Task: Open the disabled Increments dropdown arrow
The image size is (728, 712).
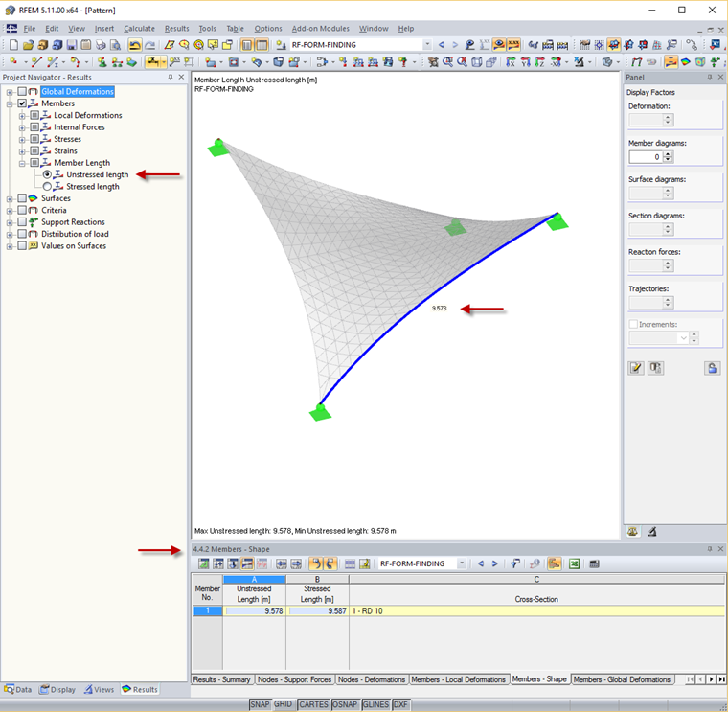Action: click(683, 338)
